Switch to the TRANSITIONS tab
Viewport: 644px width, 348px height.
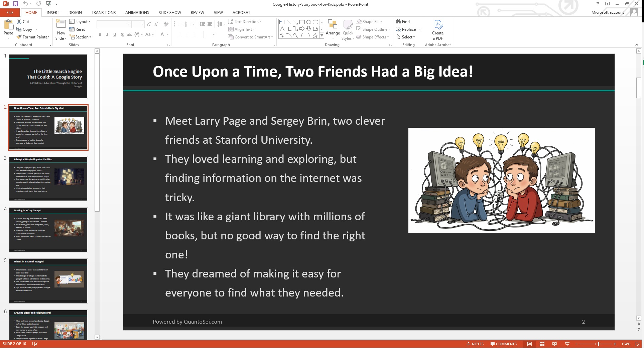[103, 13]
